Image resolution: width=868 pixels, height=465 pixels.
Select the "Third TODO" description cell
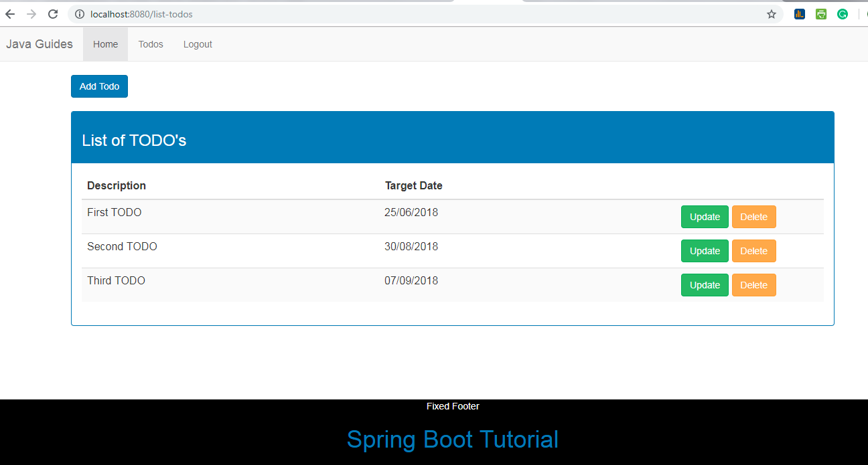[x=230, y=285]
